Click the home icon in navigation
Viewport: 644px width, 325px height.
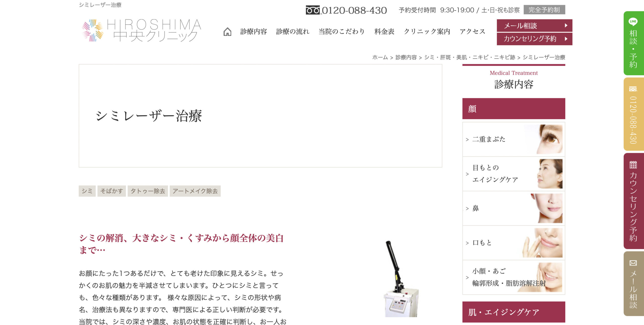pos(227,31)
